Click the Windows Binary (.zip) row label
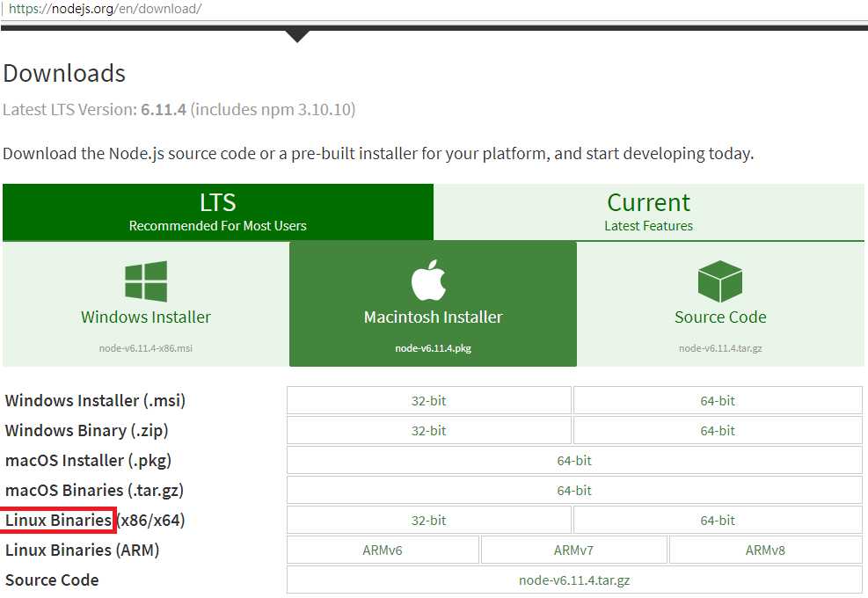 click(x=86, y=430)
